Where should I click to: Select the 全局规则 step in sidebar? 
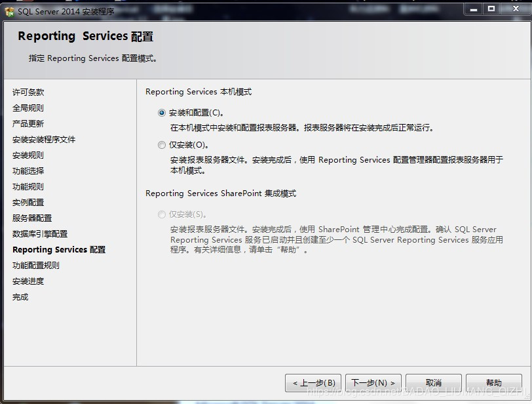(x=28, y=108)
